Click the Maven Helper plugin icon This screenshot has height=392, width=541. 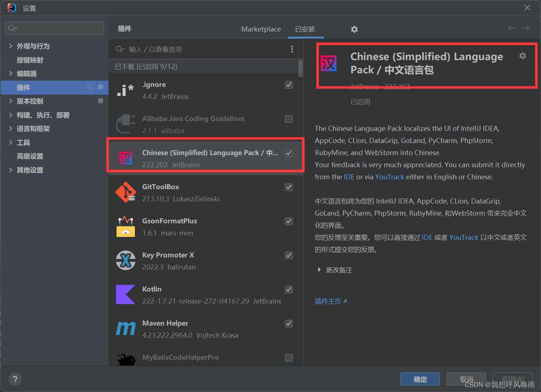point(126,329)
